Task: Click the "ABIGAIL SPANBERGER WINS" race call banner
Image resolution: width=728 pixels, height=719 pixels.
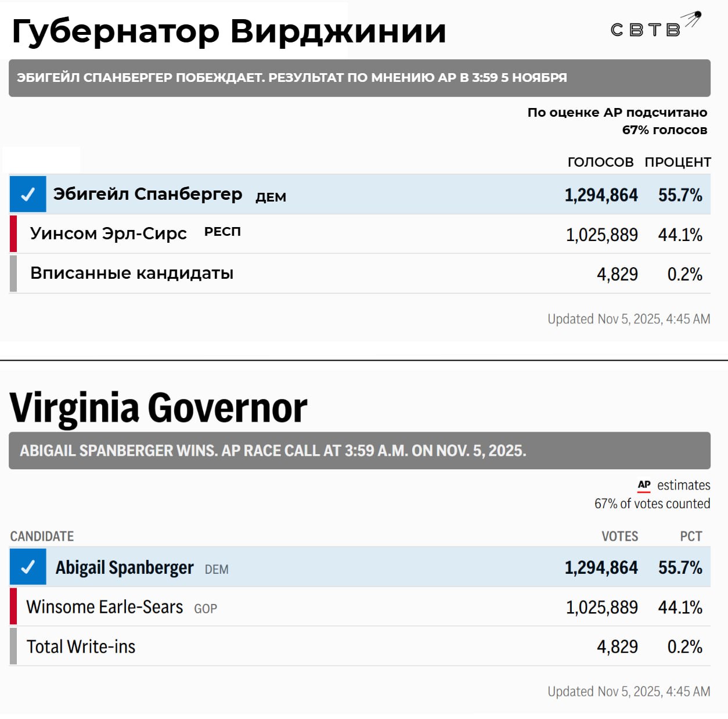Action: pos(359,451)
